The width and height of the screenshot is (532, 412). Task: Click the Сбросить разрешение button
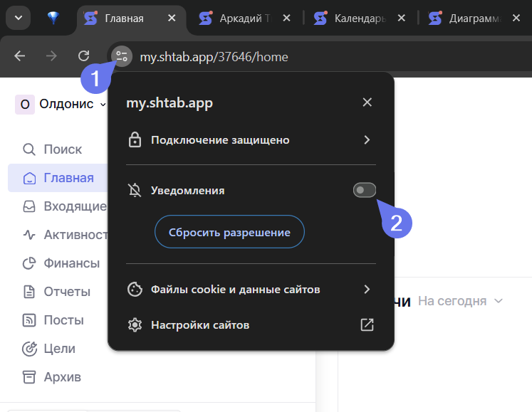pyautogui.click(x=229, y=232)
